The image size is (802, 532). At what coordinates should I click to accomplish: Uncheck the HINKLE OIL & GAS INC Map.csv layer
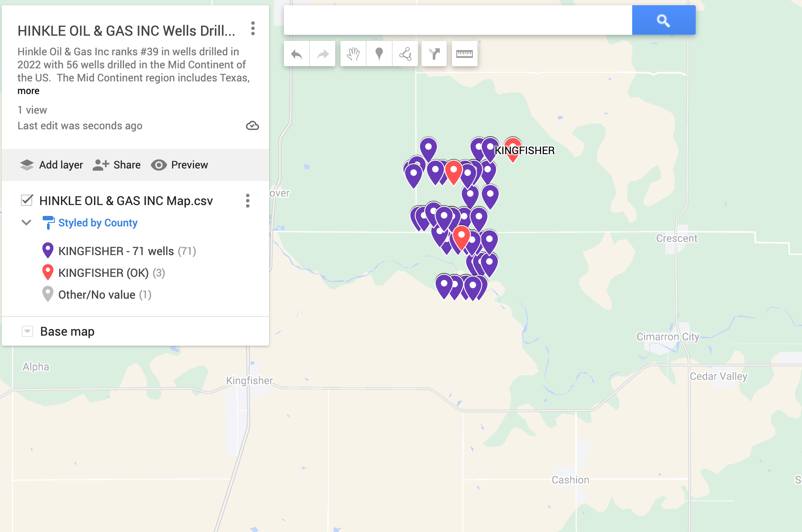(27, 201)
